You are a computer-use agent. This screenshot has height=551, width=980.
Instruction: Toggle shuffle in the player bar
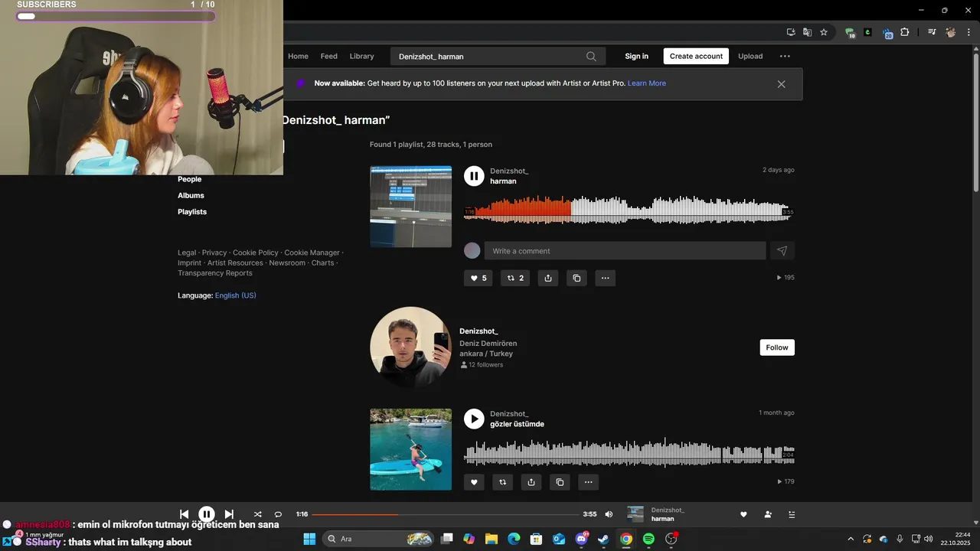[257, 514]
